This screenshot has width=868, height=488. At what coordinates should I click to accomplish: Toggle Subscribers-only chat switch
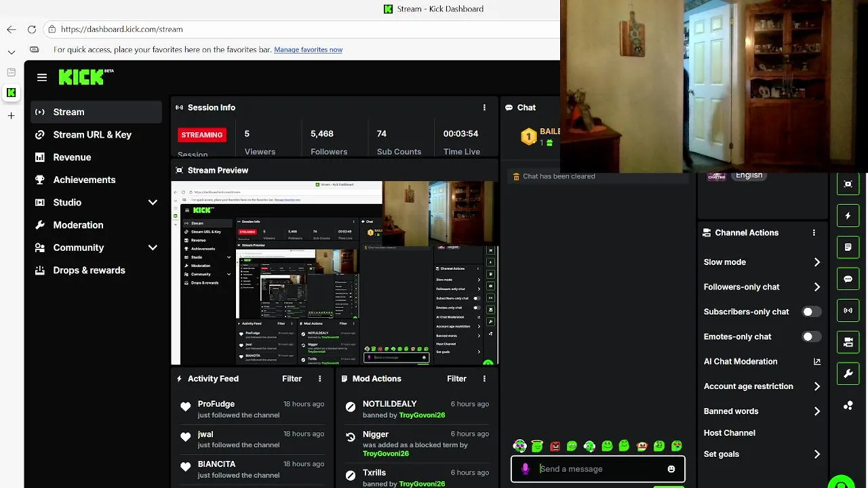point(811,312)
